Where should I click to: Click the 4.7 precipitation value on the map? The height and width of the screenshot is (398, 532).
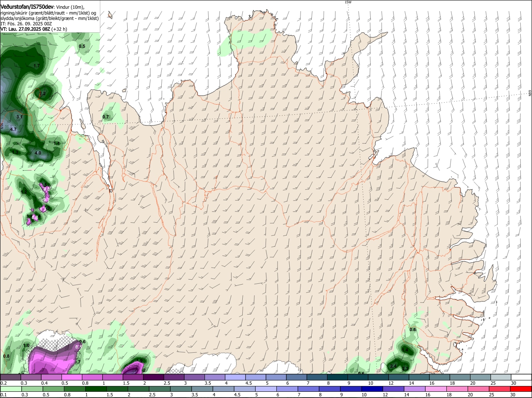[13, 129]
